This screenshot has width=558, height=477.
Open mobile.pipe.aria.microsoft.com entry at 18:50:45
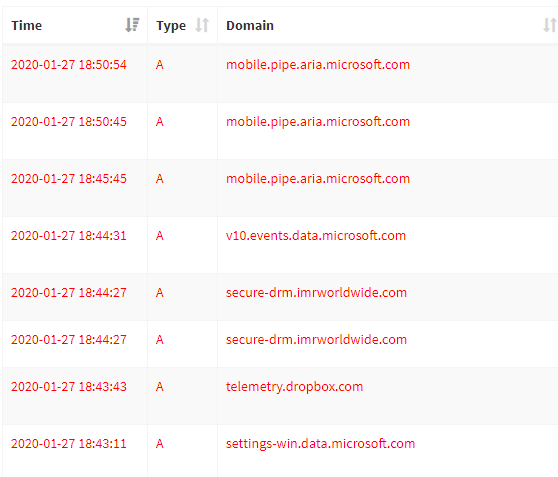(x=318, y=122)
